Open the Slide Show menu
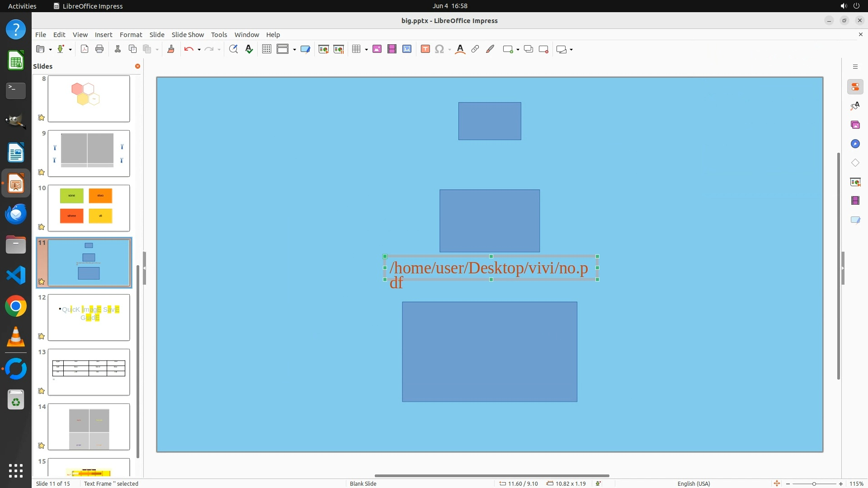 [x=188, y=34]
